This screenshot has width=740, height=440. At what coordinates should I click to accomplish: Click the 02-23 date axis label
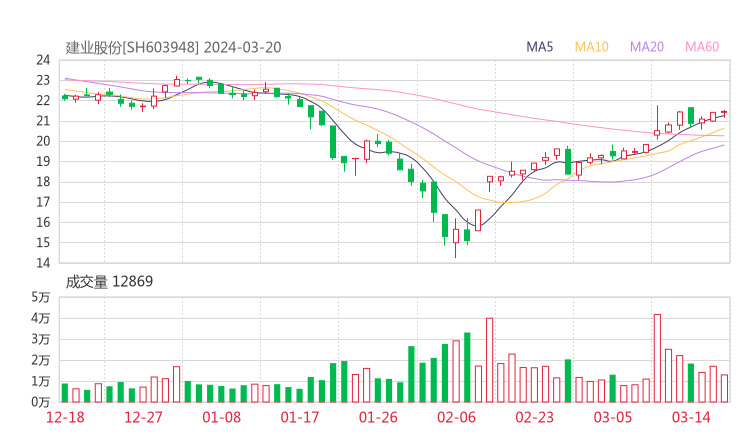pyautogui.click(x=534, y=417)
